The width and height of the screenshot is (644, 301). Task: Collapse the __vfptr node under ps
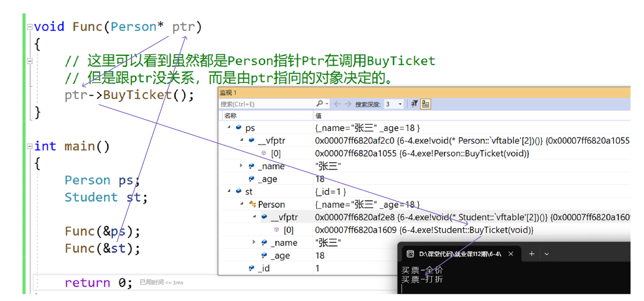241,140
